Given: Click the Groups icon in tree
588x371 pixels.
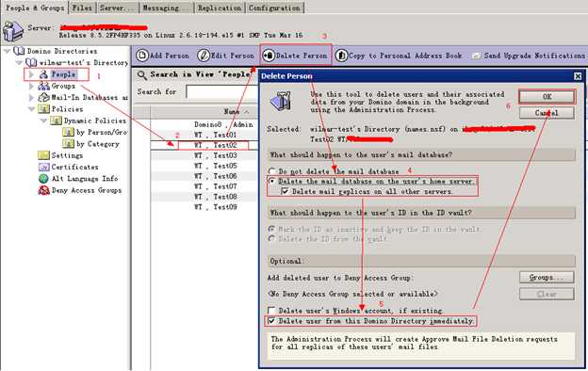Looking at the screenshot, I should 43,86.
